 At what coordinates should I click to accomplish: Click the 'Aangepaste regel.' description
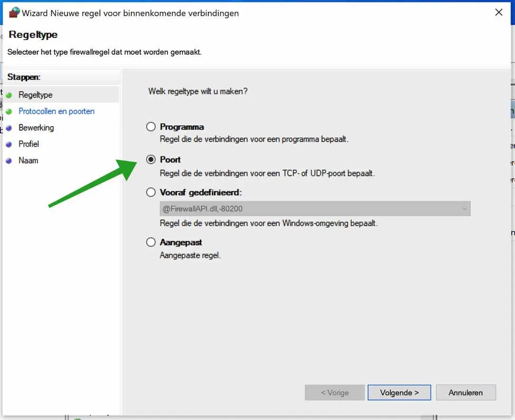point(190,255)
